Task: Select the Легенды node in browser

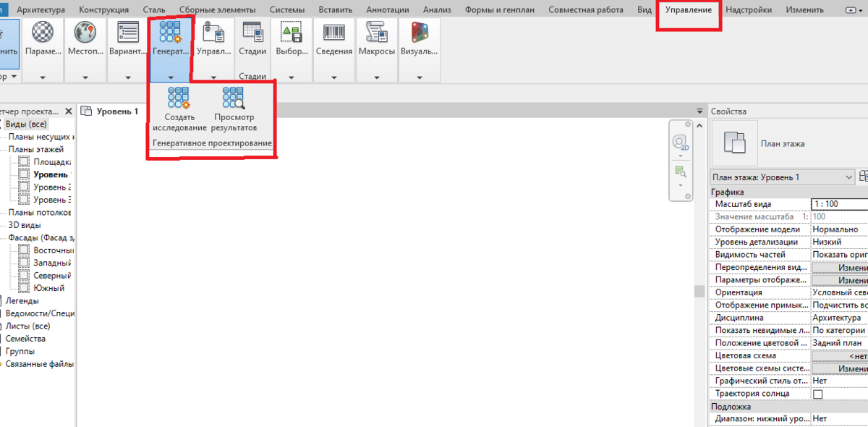Action: (22, 300)
